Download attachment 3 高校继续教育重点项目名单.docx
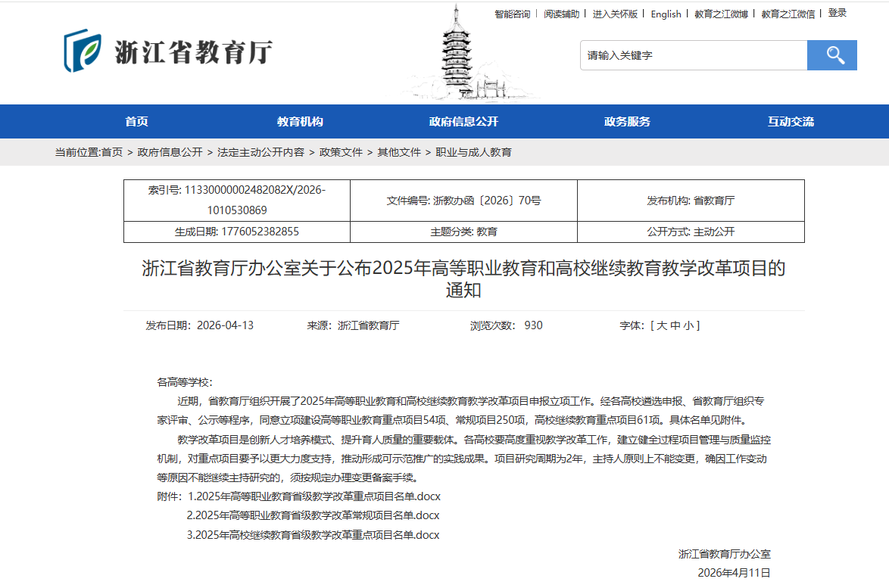The width and height of the screenshot is (889, 588). click(x=313, y=535)
